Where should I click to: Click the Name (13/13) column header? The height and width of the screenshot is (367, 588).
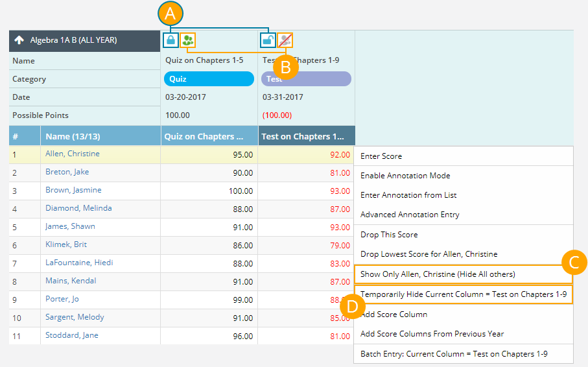[100, 136]
